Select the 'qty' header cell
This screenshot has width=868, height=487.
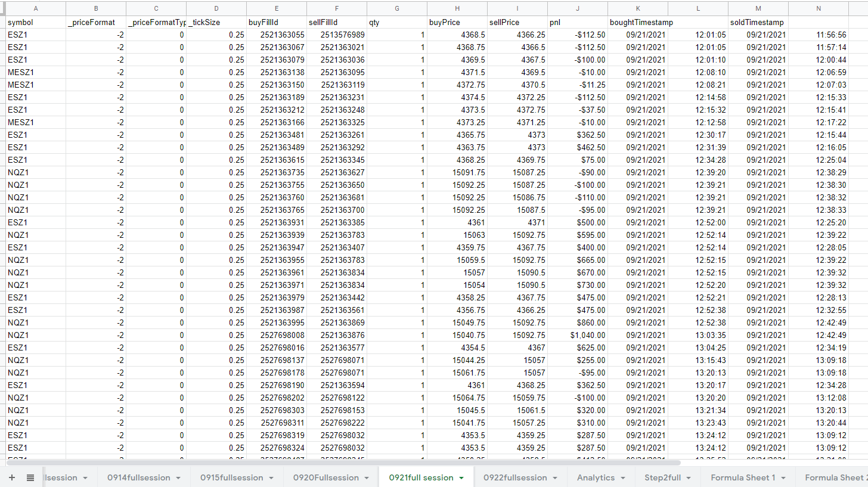(x=397, y=22)
